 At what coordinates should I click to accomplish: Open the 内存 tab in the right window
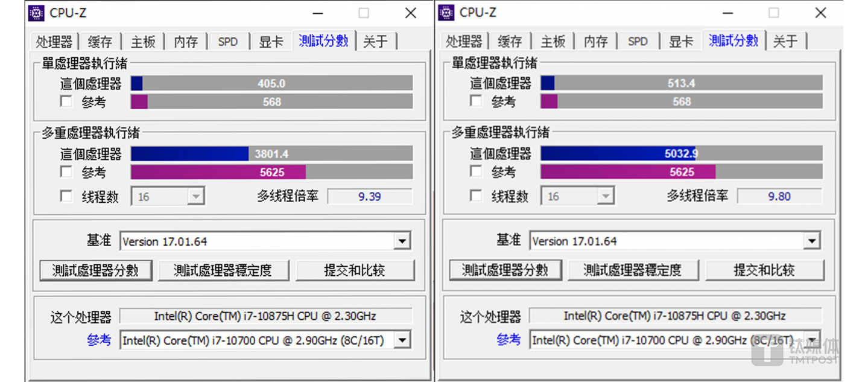pyautogui.click(x=595, y=41)
